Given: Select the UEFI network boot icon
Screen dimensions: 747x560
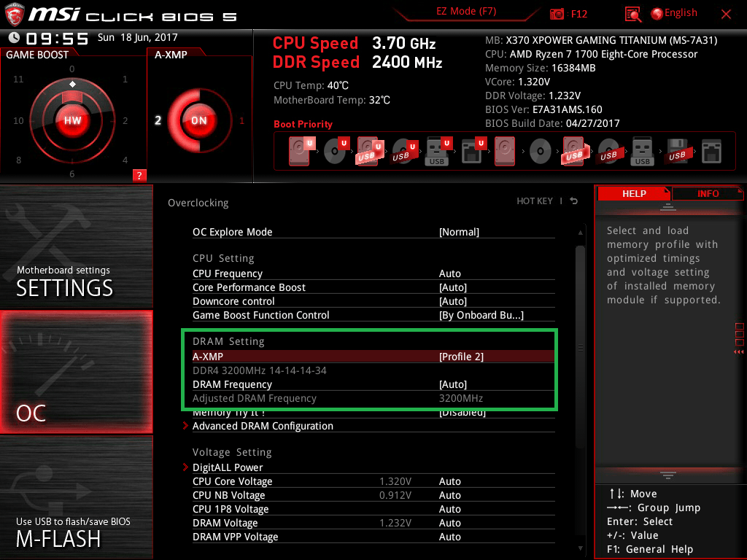Looking at the screenshot, I should (473, 151).
